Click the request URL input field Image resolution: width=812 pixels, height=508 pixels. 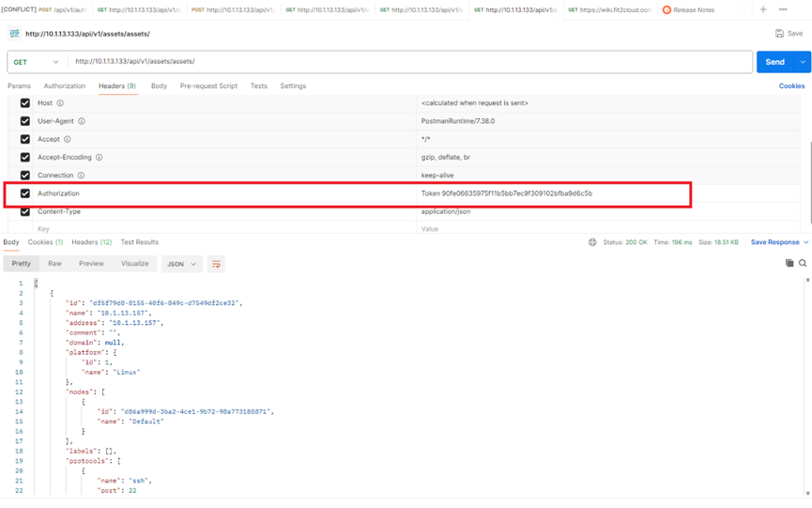click(404, 62)
